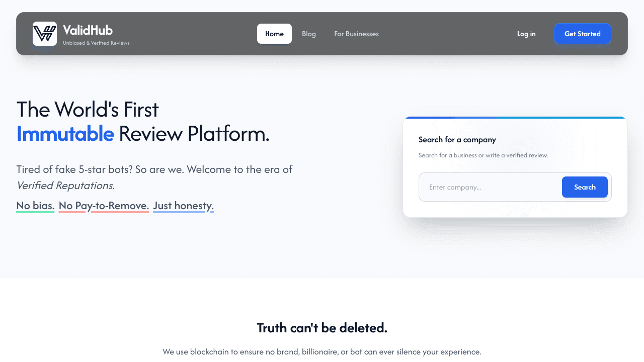Follow the "Just honesty." link
Image resolution: width=644 pixels, height=362 pixels.
coord(183,206)
